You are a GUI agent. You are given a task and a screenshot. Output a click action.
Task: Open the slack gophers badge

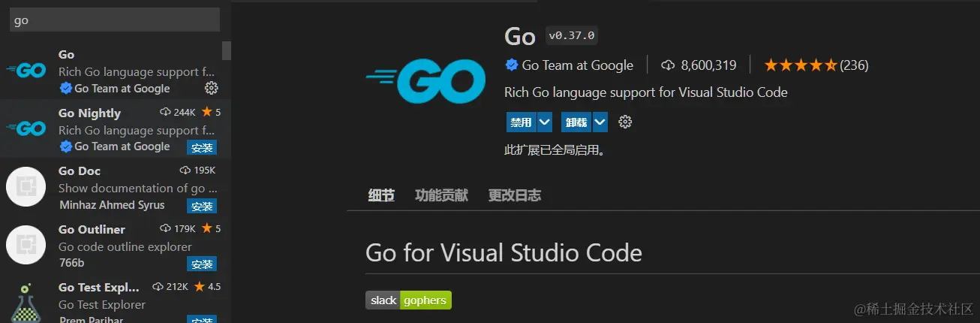[x=408, y=300]
